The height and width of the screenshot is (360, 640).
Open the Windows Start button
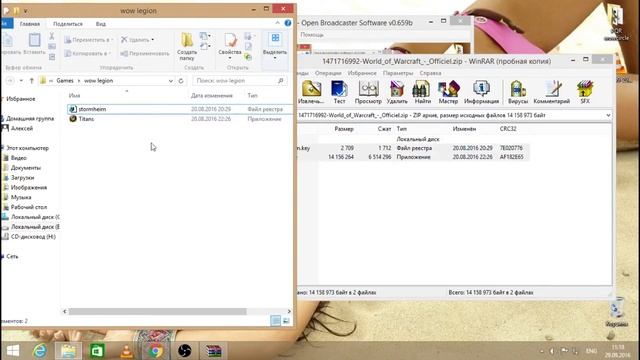pos(13,351)
